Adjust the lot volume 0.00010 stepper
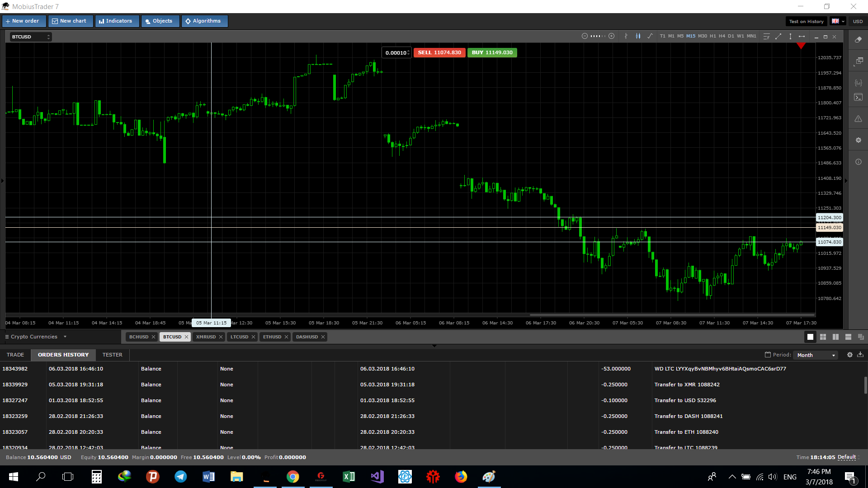The width and height of the screenshot is (868, 488). pos(408,52)
